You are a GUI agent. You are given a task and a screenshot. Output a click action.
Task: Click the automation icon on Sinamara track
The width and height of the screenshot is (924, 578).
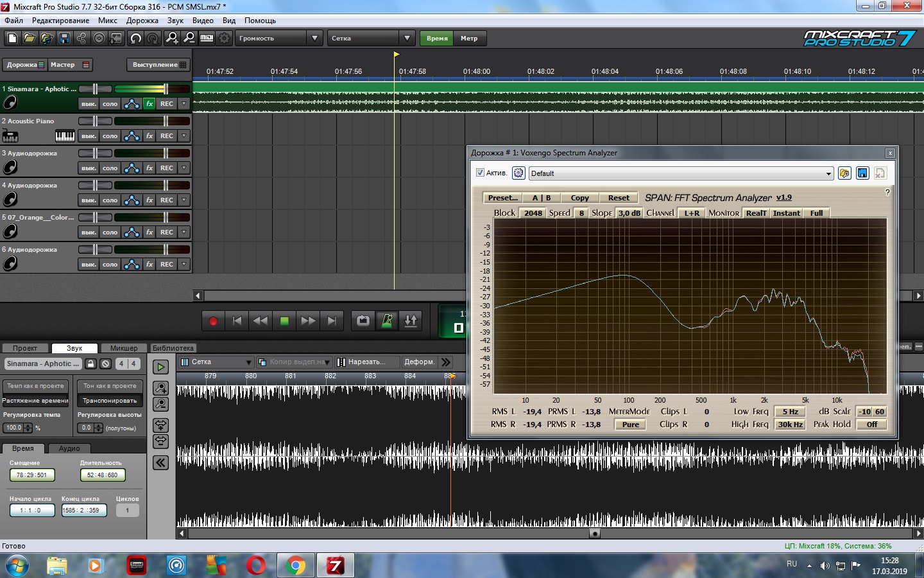pyautogui.click(x=132, y=103)
